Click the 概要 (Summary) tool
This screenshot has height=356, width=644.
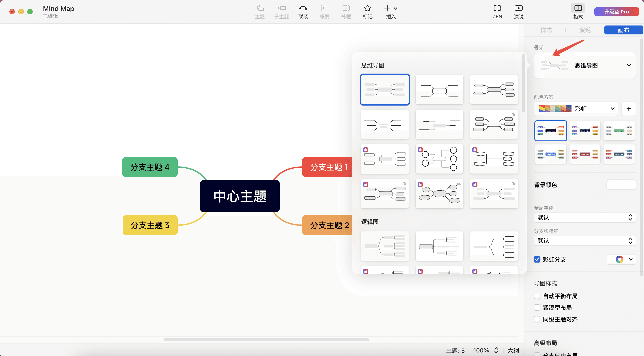coord(324,11)
